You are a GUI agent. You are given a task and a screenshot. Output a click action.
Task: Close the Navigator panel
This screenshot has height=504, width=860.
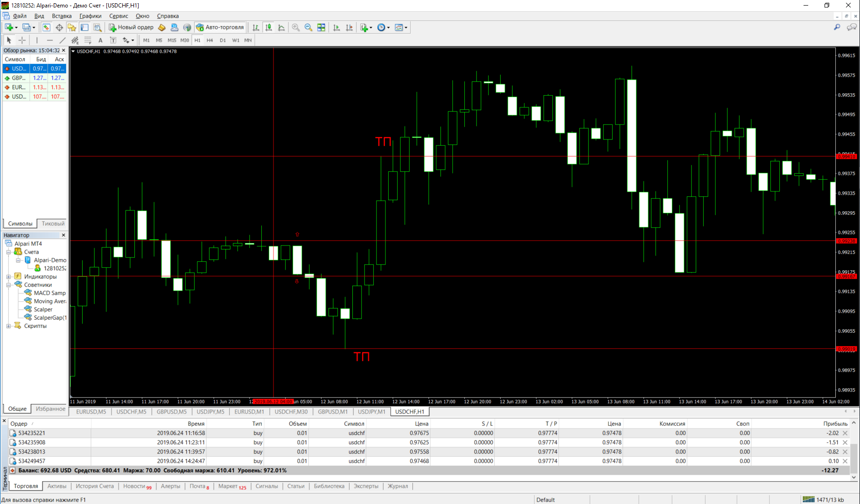tap(63, 235)
